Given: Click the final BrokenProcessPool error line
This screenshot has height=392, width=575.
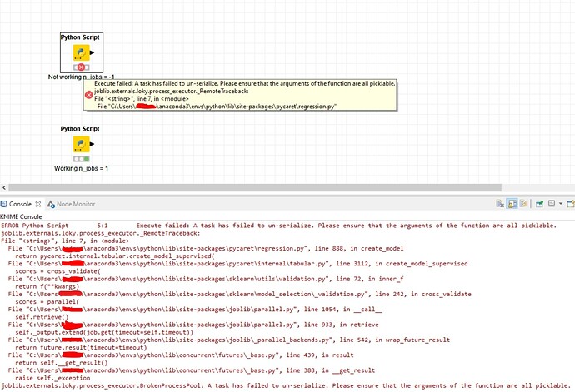Looking at the screenshot, I should pos(287,385).
